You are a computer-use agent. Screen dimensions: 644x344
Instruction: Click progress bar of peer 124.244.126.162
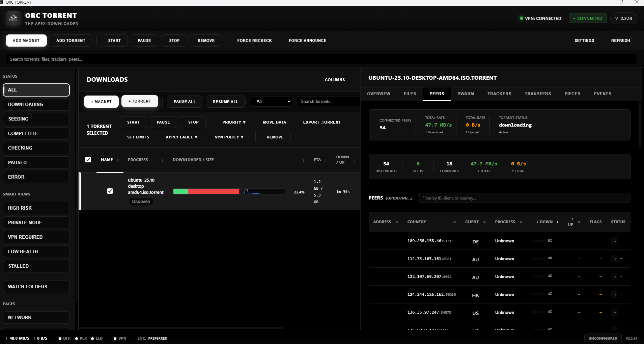538,294
